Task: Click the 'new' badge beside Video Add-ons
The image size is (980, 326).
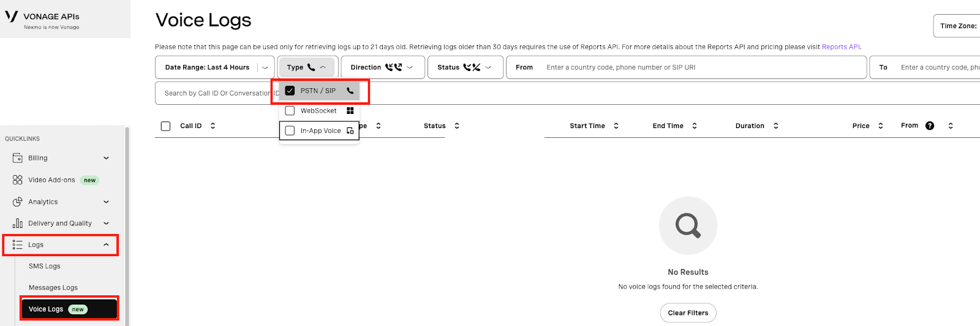Action: coord(89,180)
